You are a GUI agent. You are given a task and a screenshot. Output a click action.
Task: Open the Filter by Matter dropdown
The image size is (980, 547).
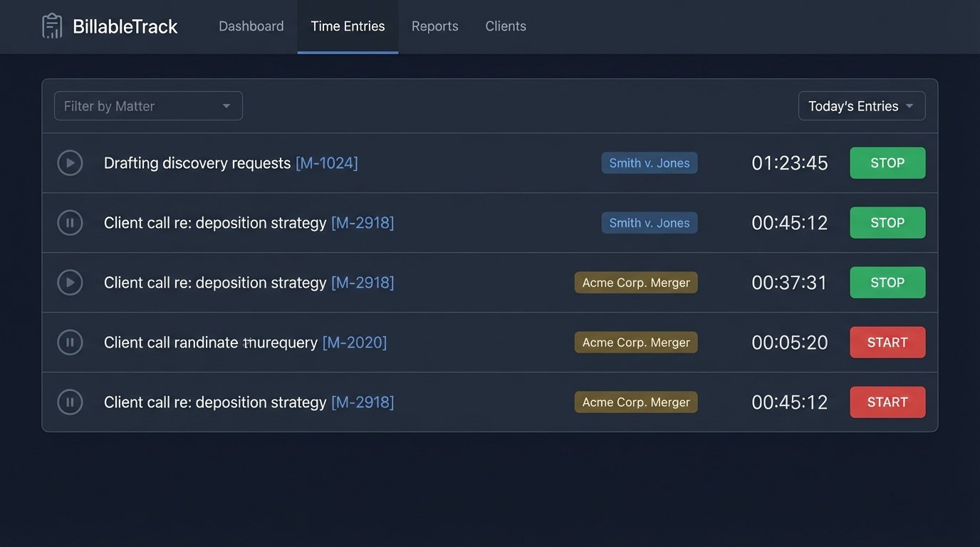[147, 105]
